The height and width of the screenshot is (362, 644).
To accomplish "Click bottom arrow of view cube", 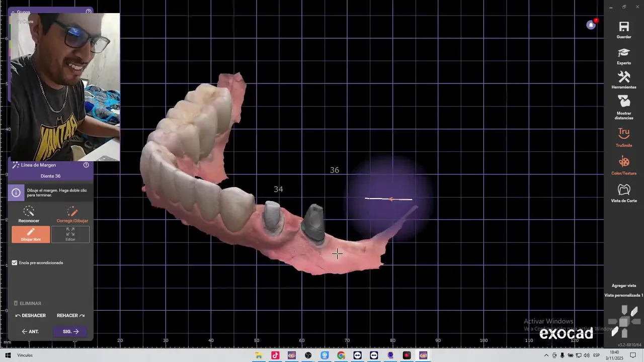I will [624, 333].
